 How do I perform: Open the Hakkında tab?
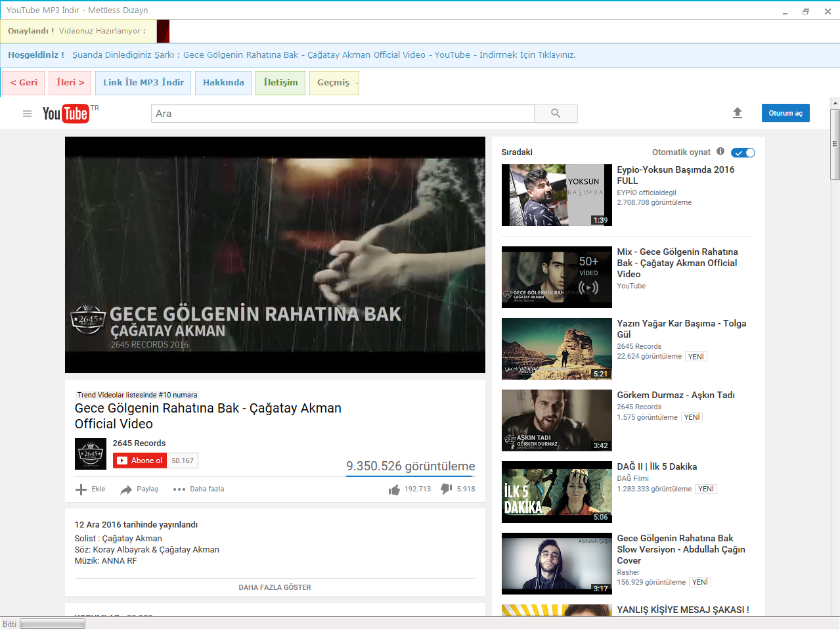[223, 83]
